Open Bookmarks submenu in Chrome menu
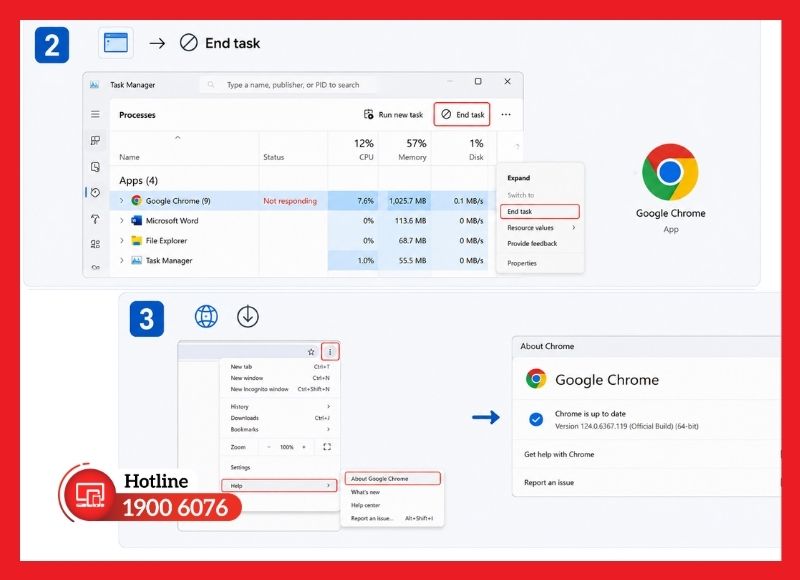800x580 pixels. [x=280, y=430]
